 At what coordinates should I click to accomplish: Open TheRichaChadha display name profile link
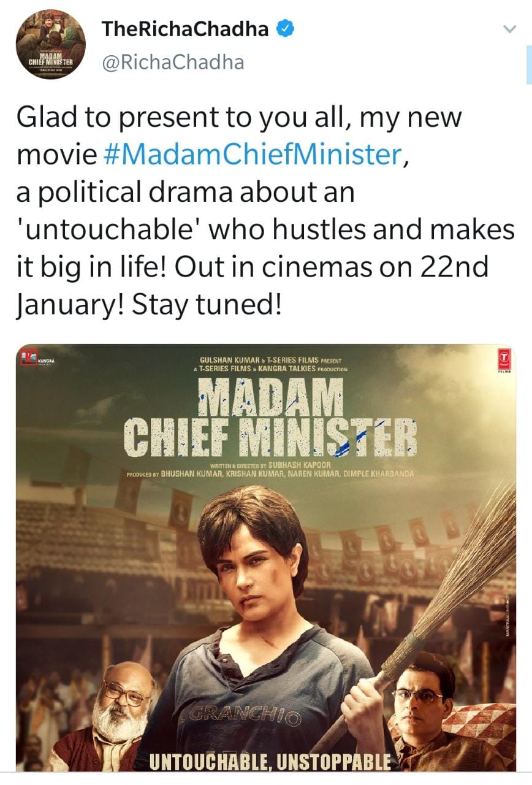tap(186, 28)
